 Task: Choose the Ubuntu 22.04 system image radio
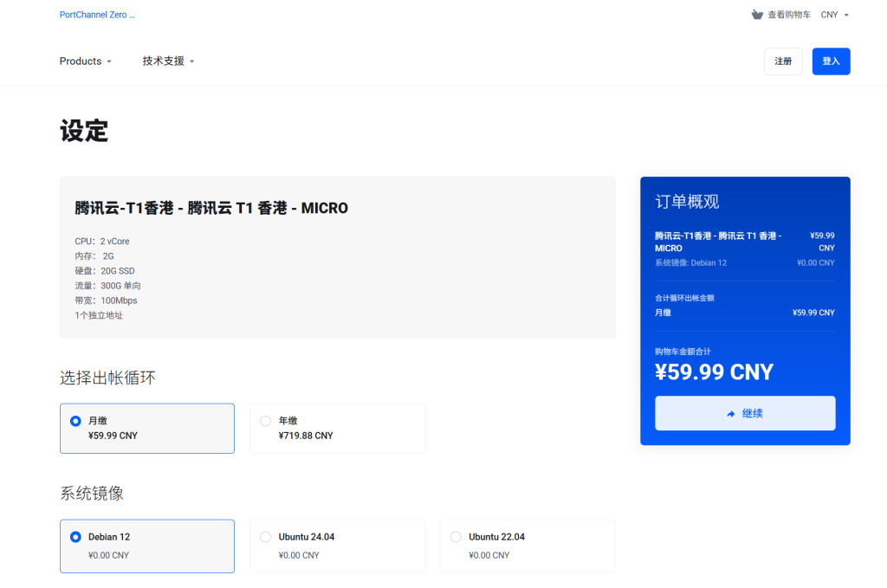tap(456, 537)
